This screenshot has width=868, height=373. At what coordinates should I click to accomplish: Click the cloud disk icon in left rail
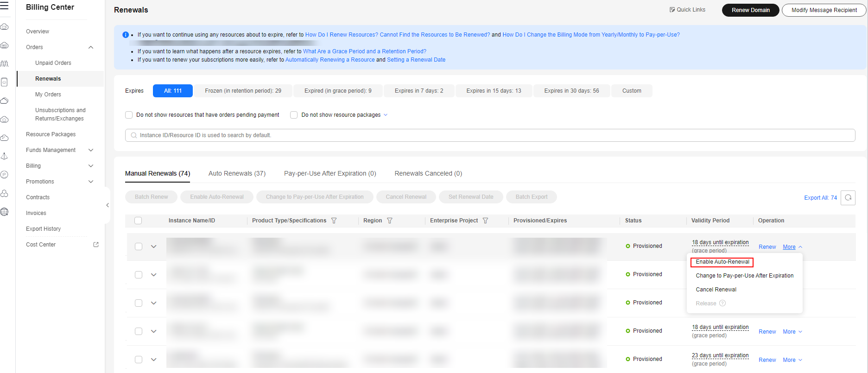(5, 45)
